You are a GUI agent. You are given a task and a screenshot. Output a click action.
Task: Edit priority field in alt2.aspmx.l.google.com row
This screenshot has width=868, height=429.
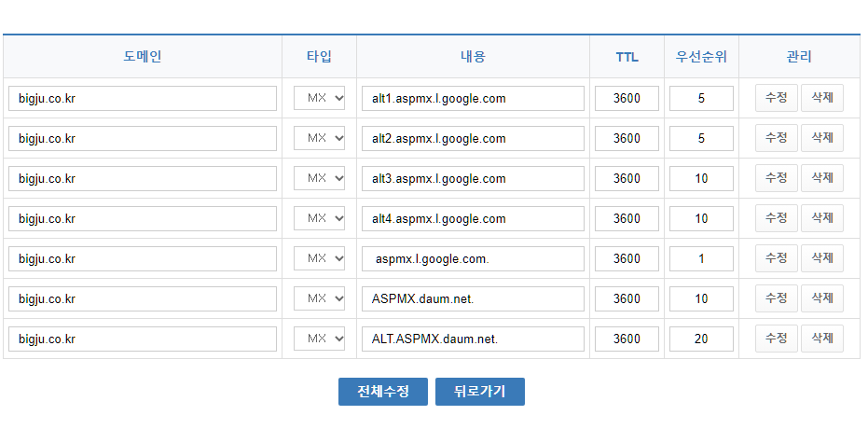701,138
